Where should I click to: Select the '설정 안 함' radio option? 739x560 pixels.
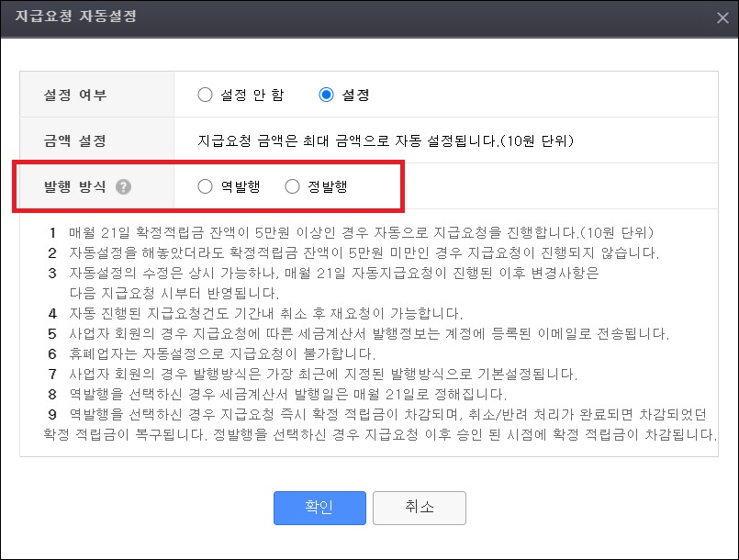(x=205, y=95)
